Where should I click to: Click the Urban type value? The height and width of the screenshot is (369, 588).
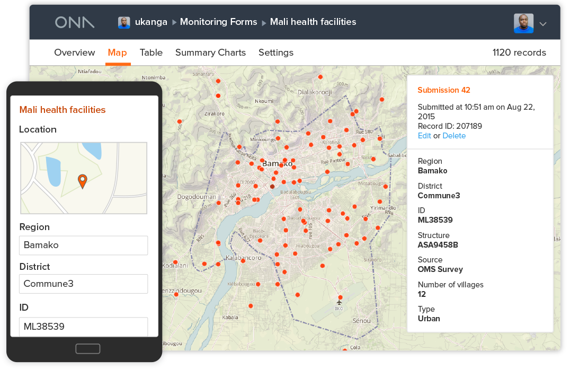coord(429,319)
